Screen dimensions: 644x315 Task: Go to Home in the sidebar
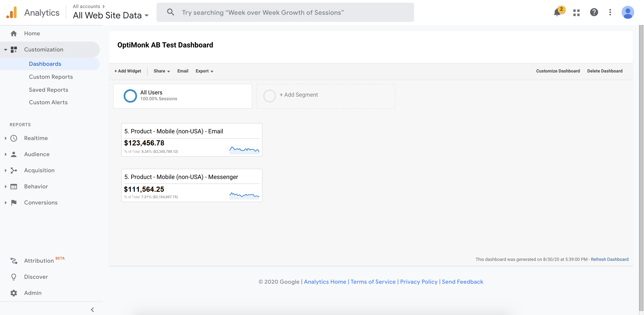tap(32, 33)
